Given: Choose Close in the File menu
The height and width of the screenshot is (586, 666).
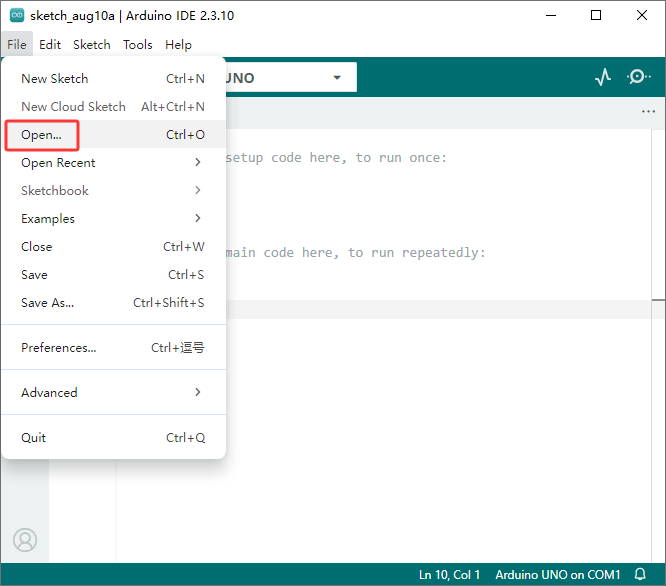Looking at the screenshot, I should [113, 246].
